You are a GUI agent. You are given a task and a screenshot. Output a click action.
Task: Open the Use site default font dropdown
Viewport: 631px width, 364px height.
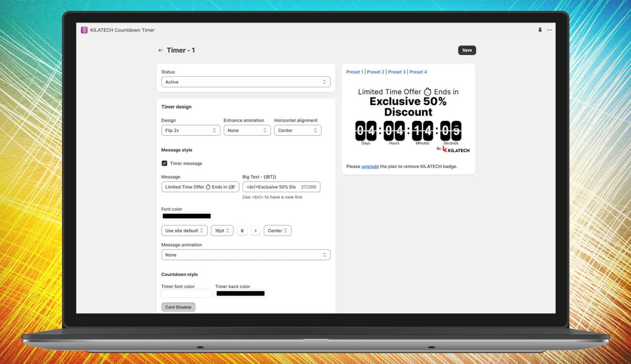pos(184,230)
